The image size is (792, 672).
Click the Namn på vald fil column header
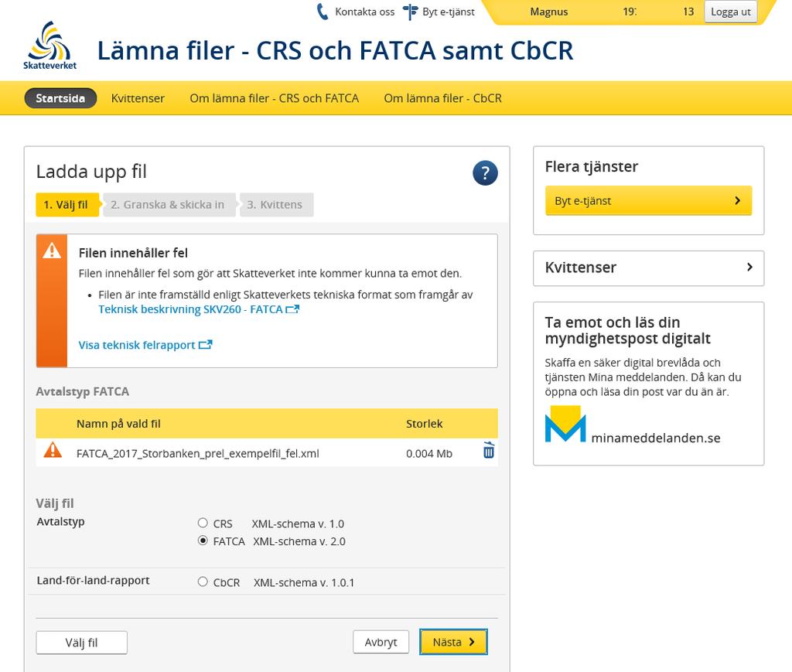click(x=118, y=424)
